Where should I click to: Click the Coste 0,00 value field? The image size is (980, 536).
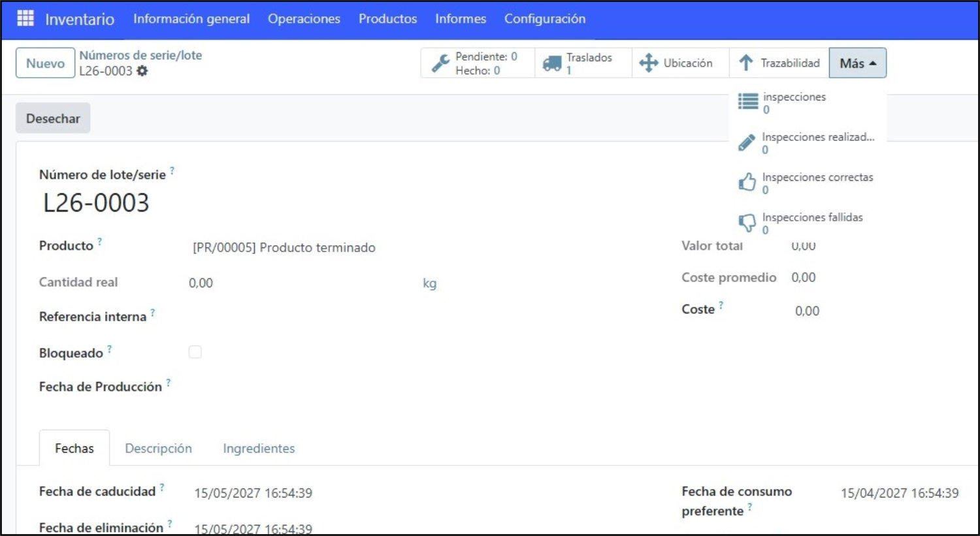tap(808, 311)
